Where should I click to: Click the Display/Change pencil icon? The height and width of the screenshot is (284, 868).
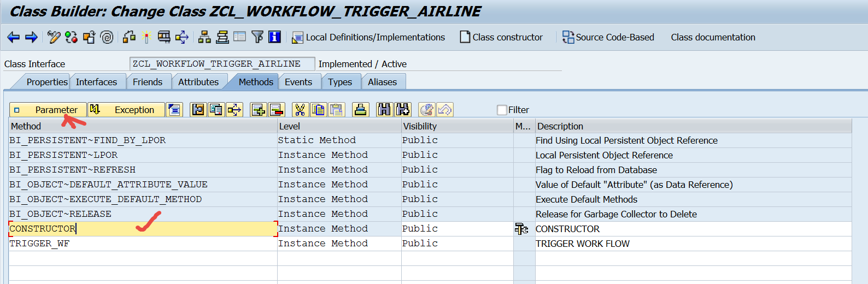coord(54,37)
